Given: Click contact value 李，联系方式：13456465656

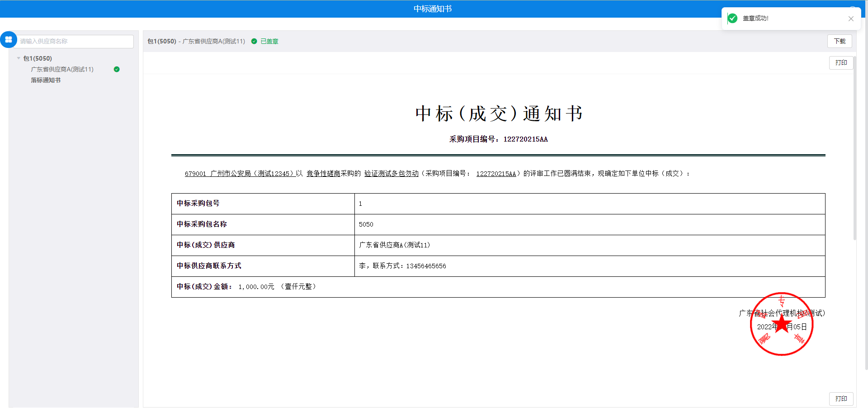Looking at the screenshot, I should pos(402,266).
